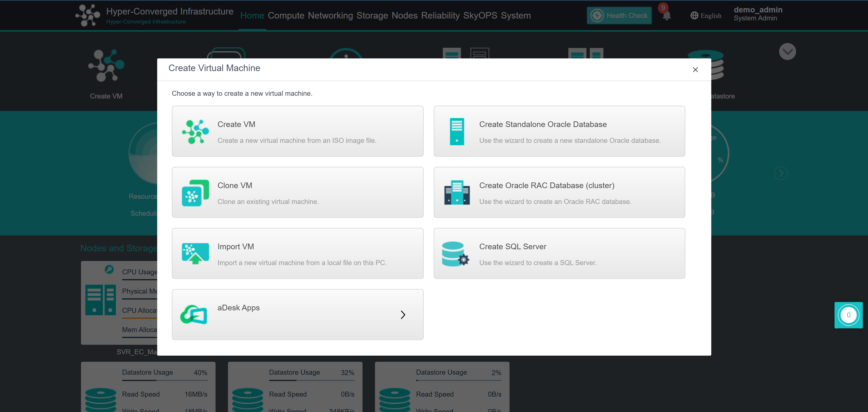The height and width of the screenshot is (412, 868).
Task: Click the aDesk Apps cloud icon
Action: [194, 315]
